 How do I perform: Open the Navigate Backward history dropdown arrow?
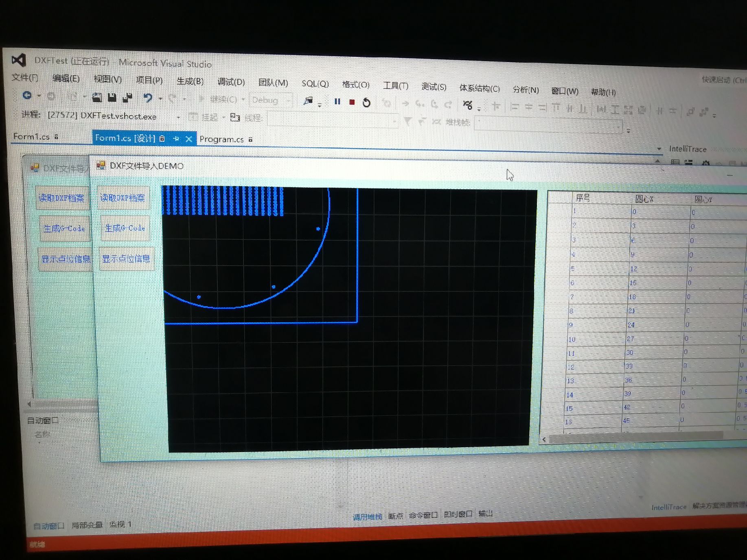tap(39, 96)
